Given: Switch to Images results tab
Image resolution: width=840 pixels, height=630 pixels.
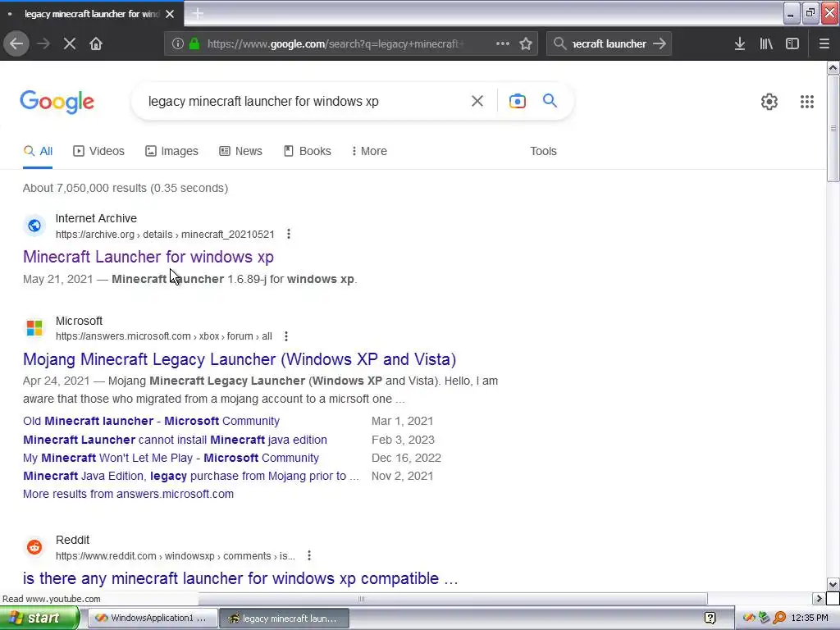Looking at the screenshot, I should [x=171, y=151].
